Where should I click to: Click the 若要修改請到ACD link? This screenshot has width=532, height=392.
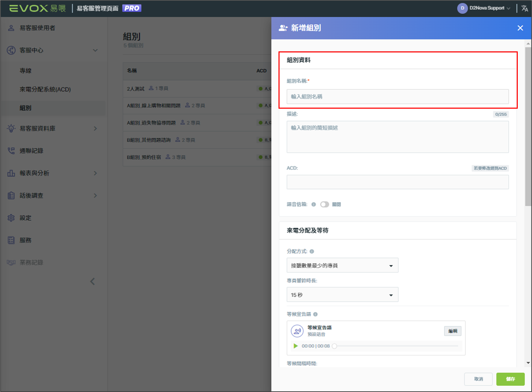coord(490,168)
